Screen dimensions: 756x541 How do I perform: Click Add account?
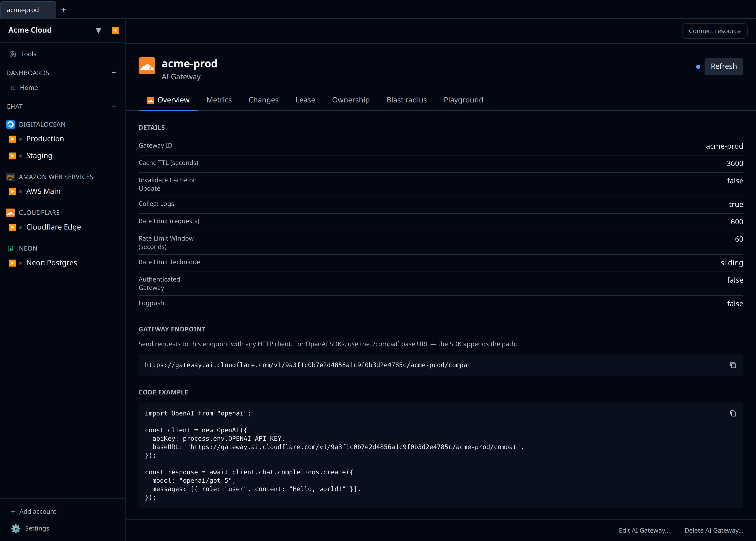[33, 511]
